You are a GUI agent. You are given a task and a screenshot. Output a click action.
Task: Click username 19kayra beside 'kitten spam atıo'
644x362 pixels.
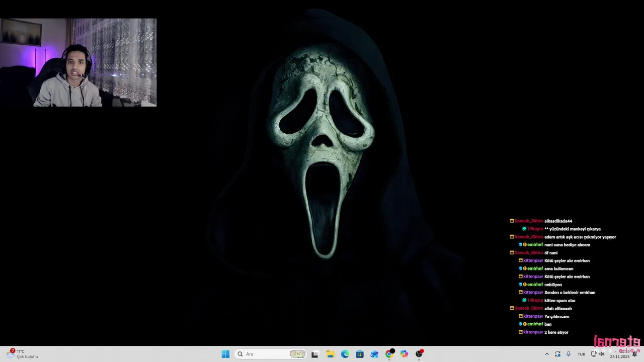click(535, 301)
